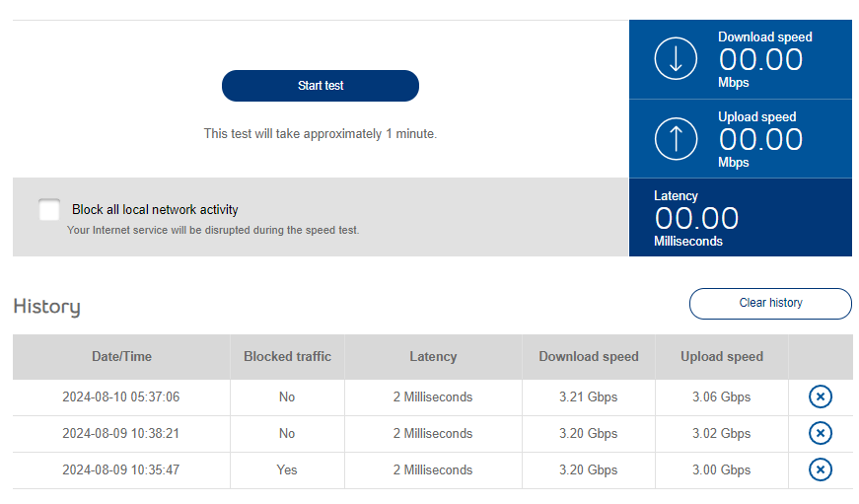This screenshot has width=859, height=504.
Task: Click the Blocked traffic column header
Action: [x=287, y=356]
